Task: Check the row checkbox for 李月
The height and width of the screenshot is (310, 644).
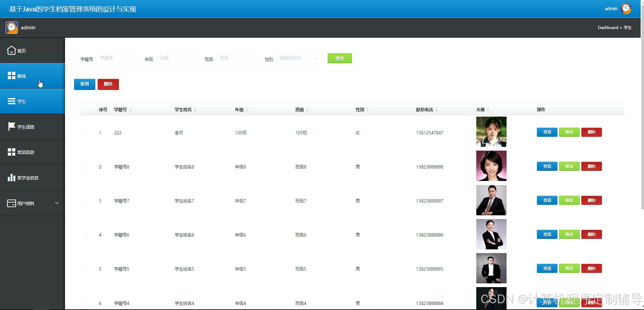Action: 86,133
